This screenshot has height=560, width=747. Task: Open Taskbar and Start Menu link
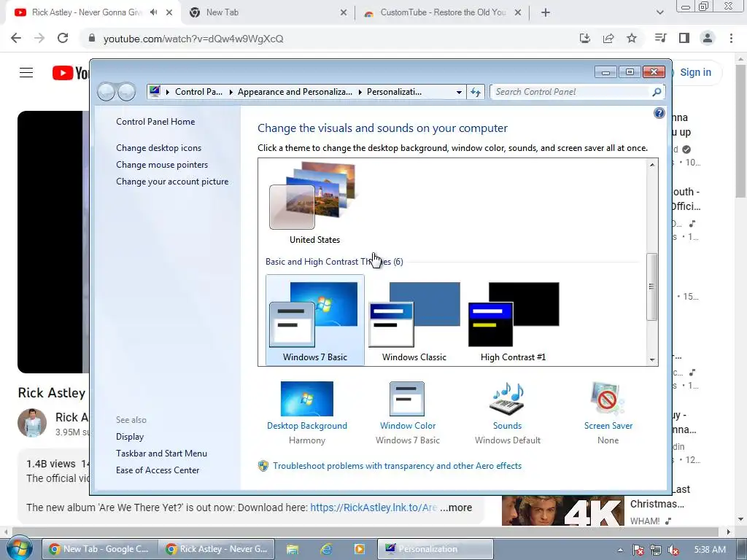point(161,454)
